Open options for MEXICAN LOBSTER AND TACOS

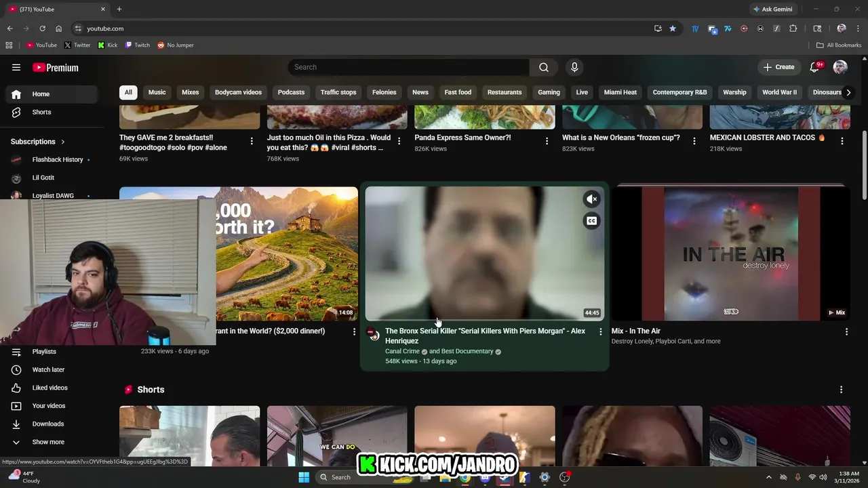coord(842,141)
